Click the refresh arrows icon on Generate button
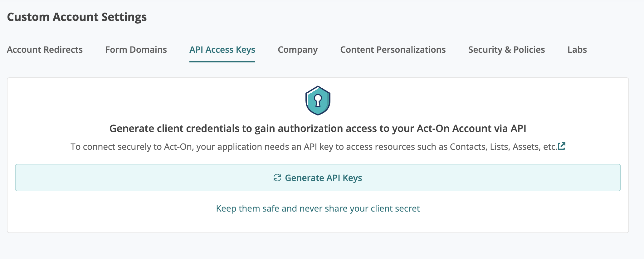Viewport: 644px width, 259px height. click(x=277, y=178)
